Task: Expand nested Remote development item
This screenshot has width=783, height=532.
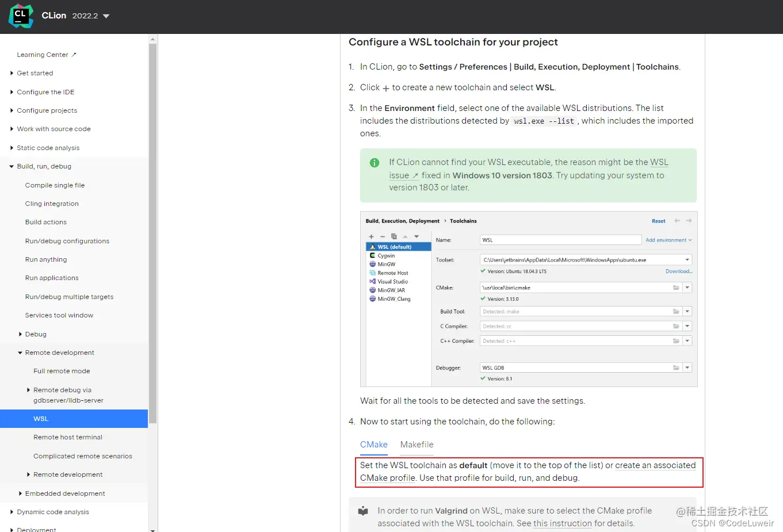Action: 28,474
